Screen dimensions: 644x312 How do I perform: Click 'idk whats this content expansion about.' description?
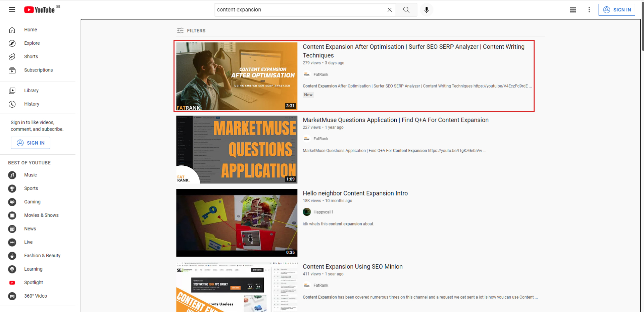(338, 224)
